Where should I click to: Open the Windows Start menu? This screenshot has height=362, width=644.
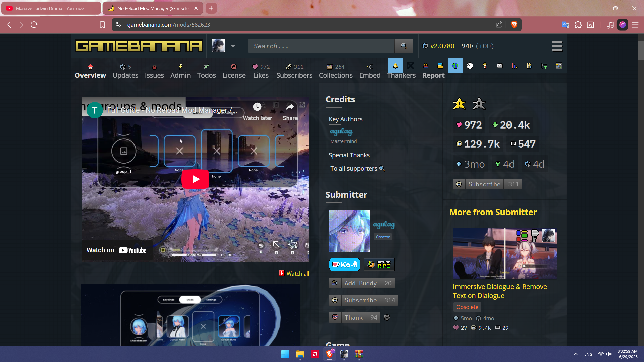[285, 354]
